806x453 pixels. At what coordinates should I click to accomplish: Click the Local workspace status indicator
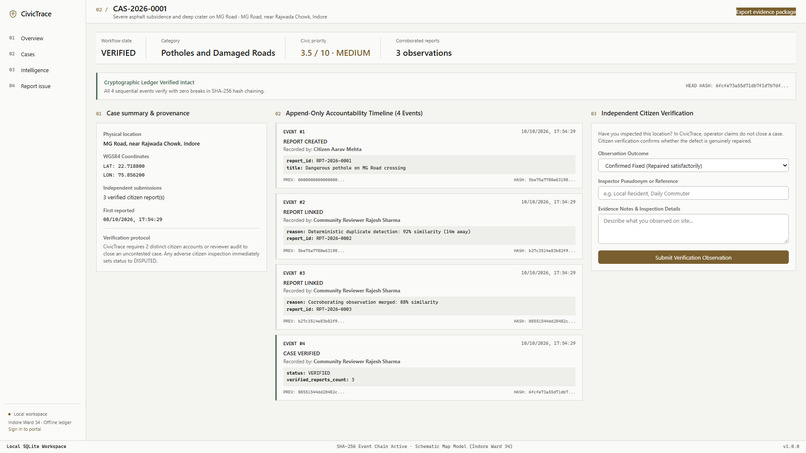[28, 414]
